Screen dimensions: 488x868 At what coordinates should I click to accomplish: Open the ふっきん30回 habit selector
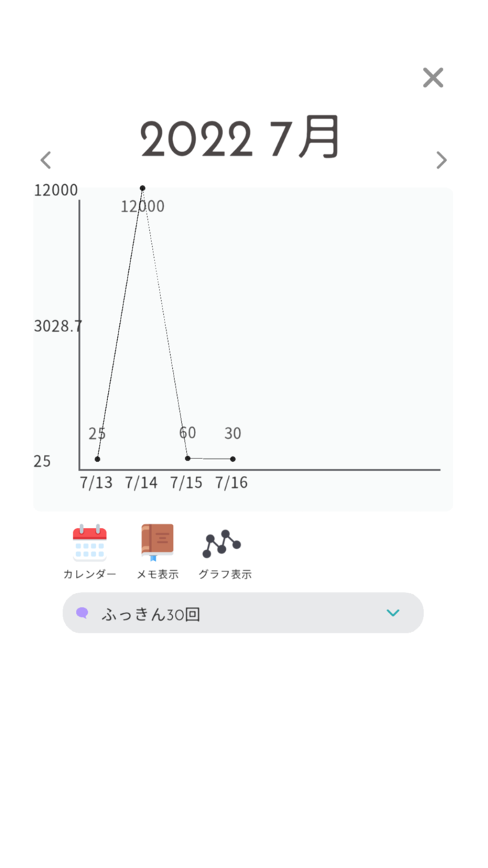pyautogui.click(x=243, y=613)
